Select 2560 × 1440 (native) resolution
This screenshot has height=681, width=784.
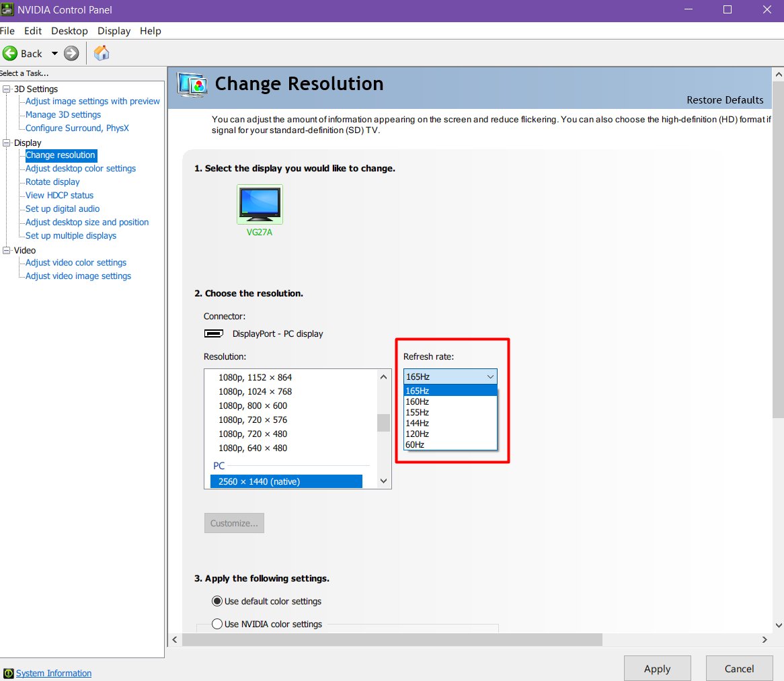click(286, 481)
